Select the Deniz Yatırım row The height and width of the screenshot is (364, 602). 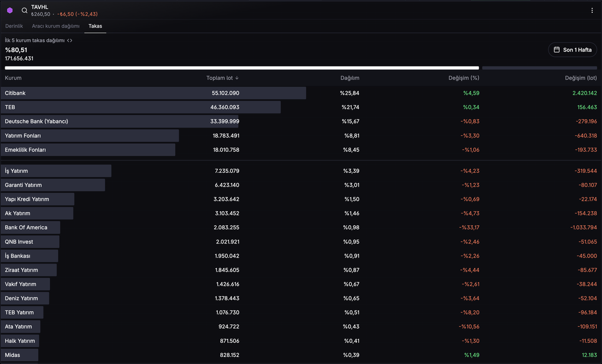click(x=301, y=298)
